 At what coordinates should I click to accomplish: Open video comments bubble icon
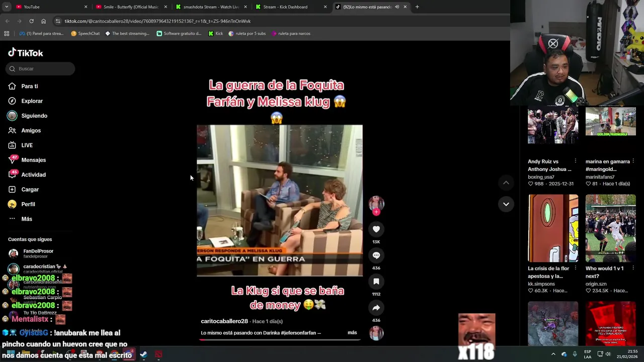(376, 255)
